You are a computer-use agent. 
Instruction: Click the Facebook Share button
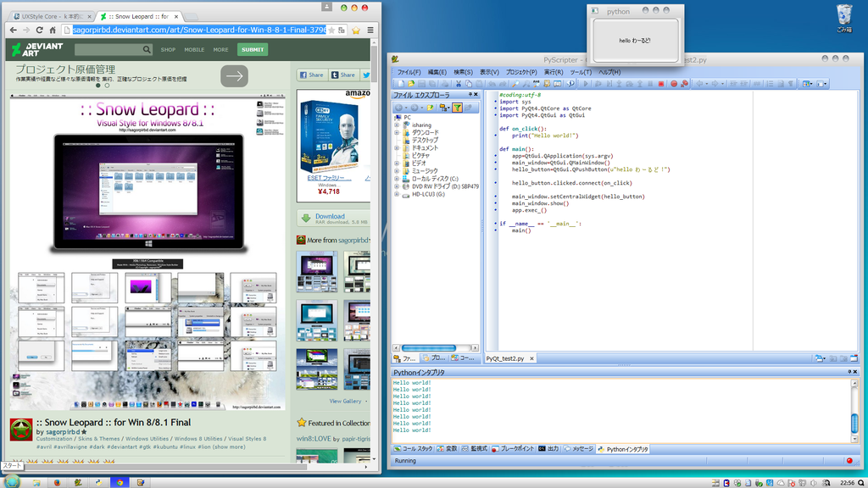click(312, 75)
